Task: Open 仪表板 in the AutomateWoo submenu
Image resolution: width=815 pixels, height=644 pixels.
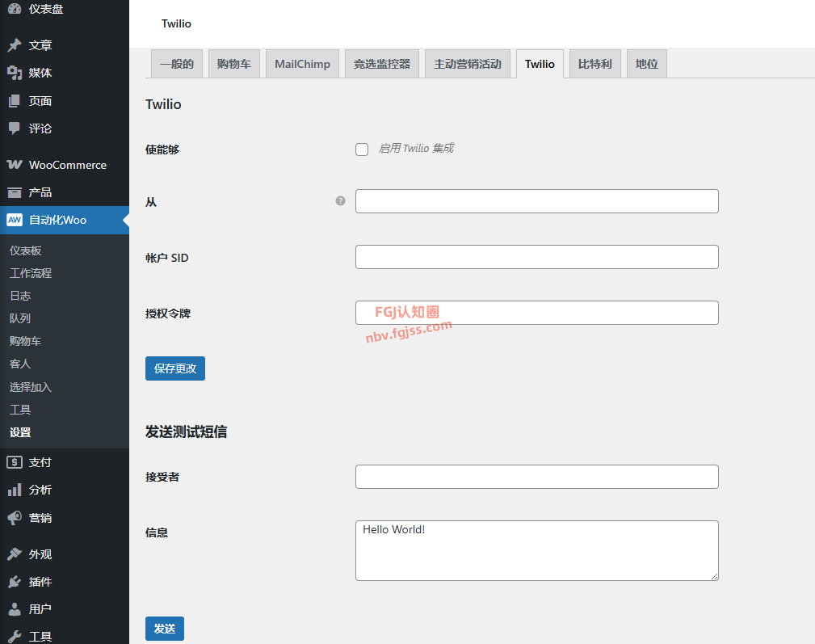Action: coord(26,250)
